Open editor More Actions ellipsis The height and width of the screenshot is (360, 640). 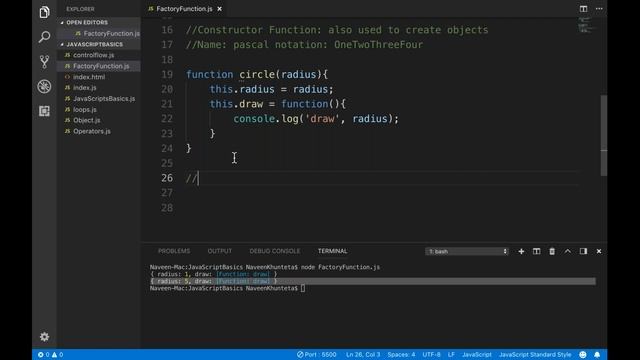click(x=599, y=9)
